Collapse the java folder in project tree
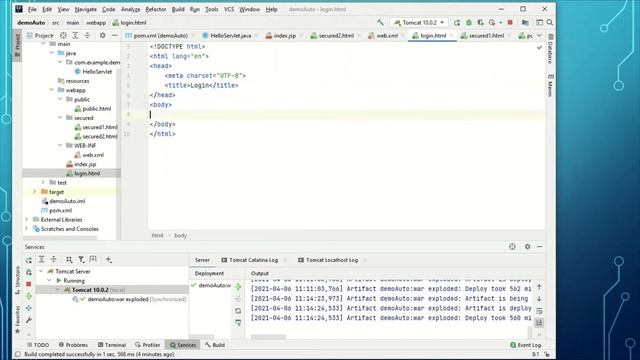 tap(52, 53)
